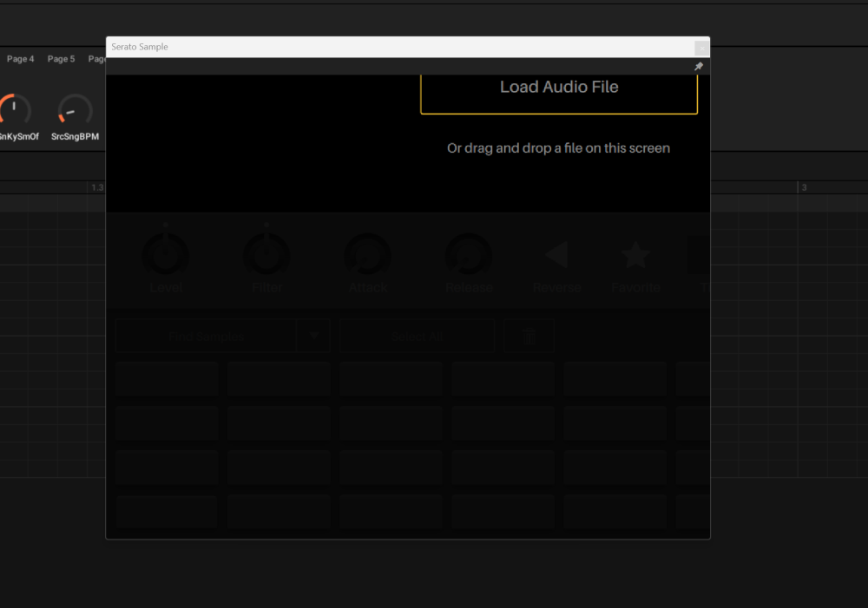Click the trash delete icon
This screenshot has height=608, width=868.
(529, 336)
